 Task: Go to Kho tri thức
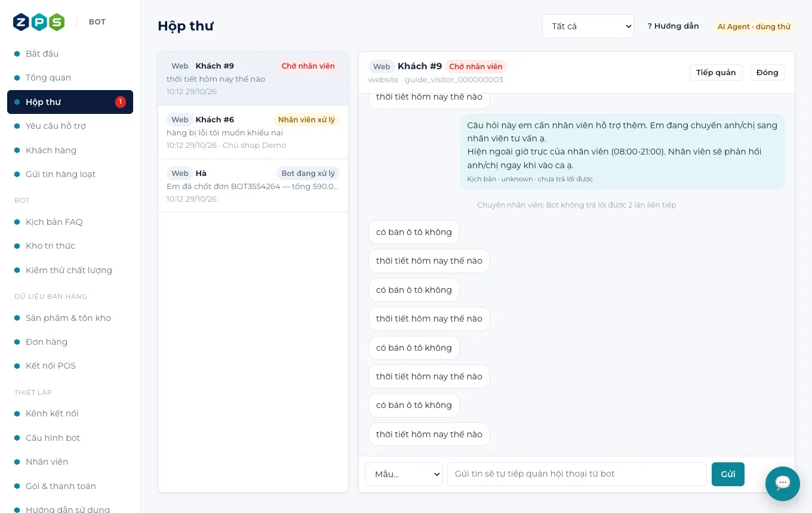click(70, 246)
